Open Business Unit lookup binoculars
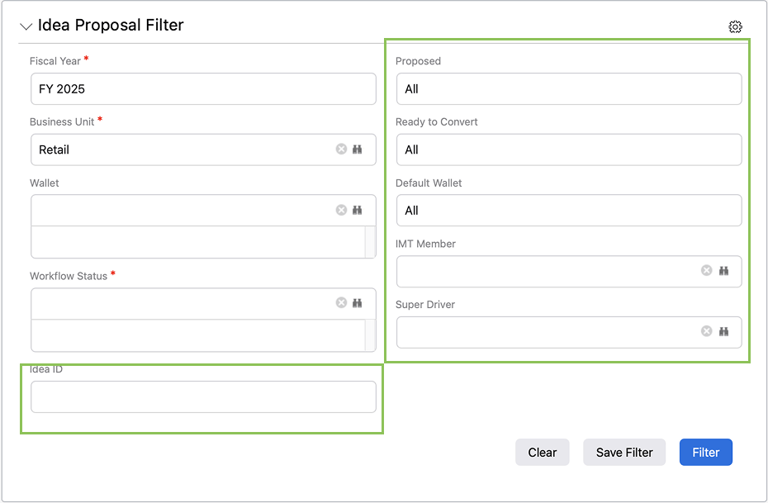Viewport: 768px width, 503px height. (x=357, y=149)
